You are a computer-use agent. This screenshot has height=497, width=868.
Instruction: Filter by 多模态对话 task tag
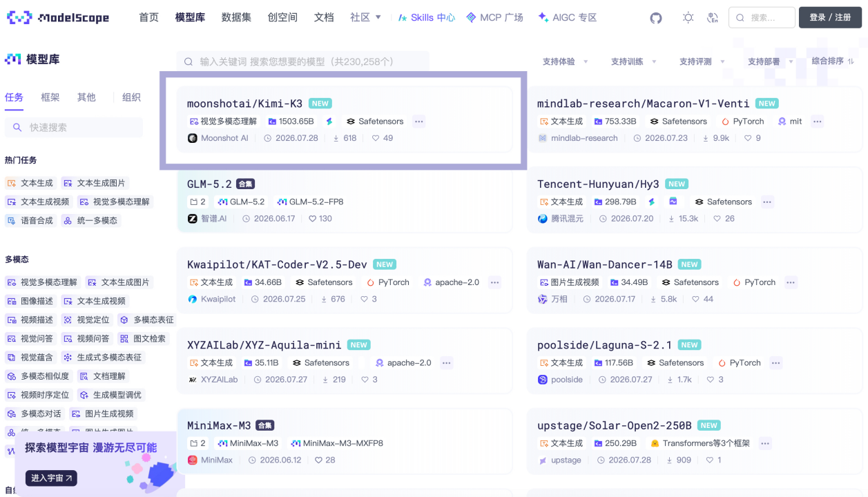pos(33,413)
